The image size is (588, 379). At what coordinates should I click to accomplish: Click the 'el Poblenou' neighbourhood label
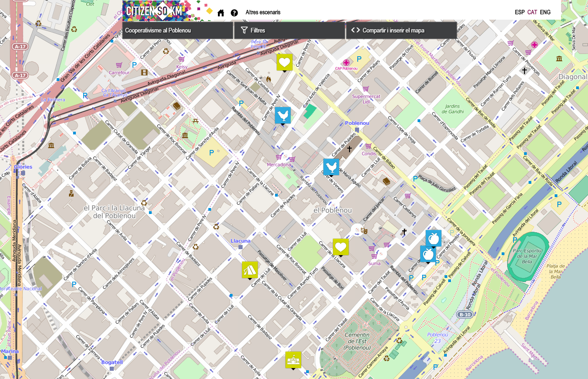tap(333, 210)
